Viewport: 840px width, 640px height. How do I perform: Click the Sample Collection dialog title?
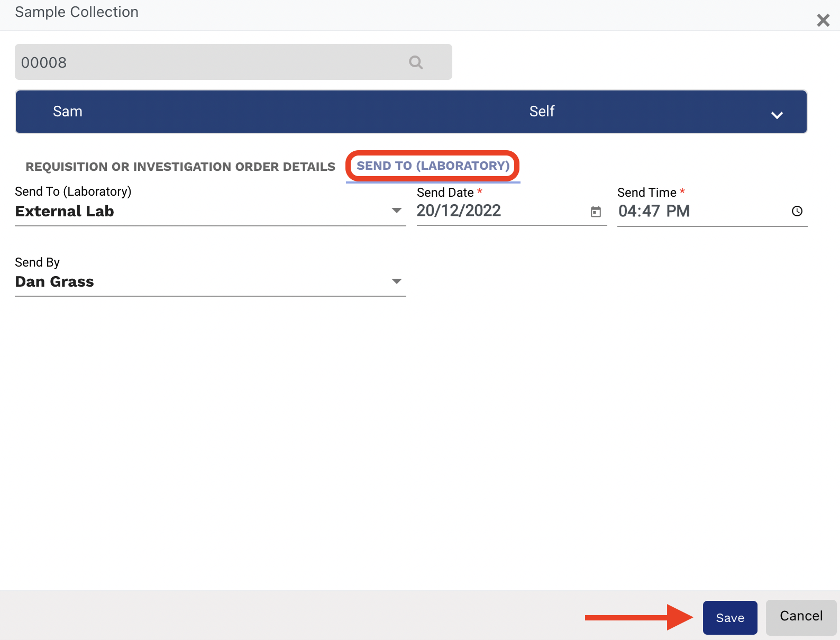[77, 12]
